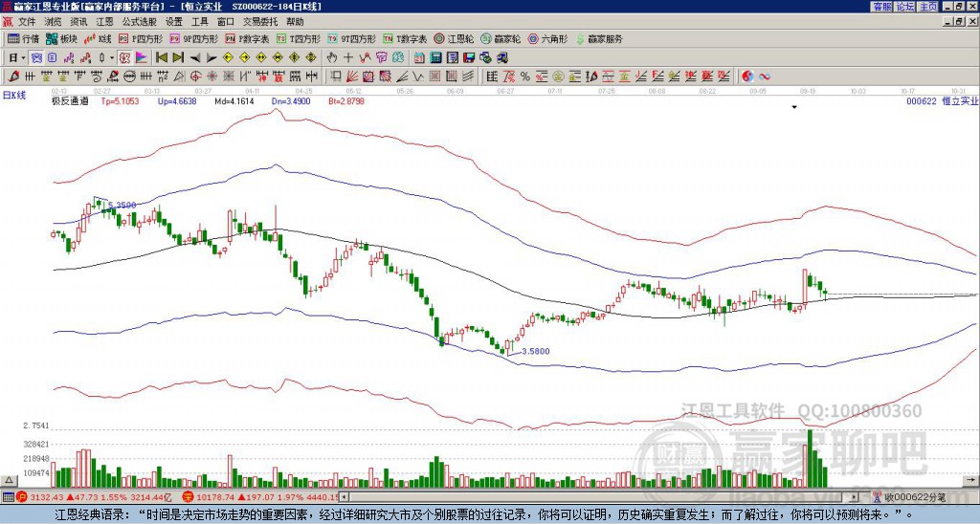Open the 行情 quotes view
The height and width of the screenshot is (524, 980).
point(23,38)
